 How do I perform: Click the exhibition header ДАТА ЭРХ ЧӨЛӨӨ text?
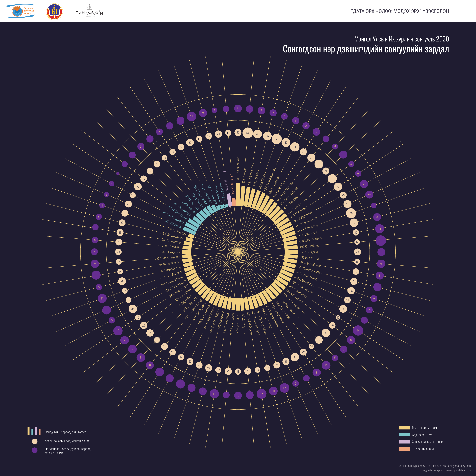400,11
